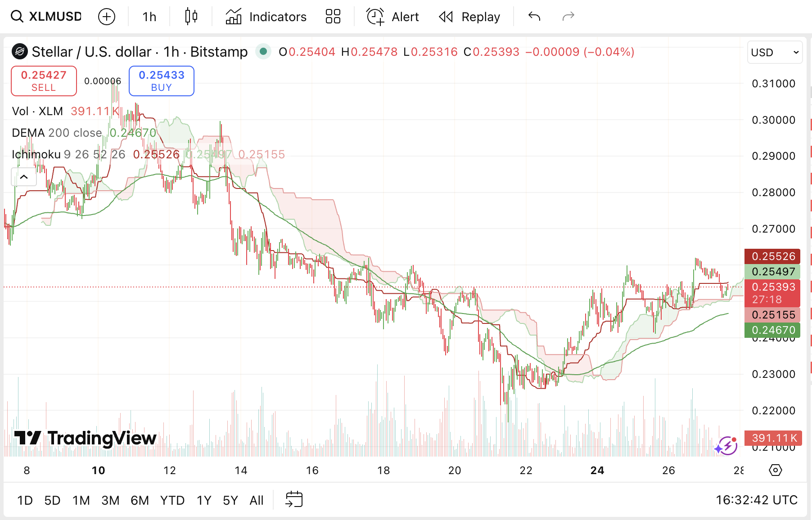The image size is (812, 520).
Task: Select the YTD date range tab
Action: (x=172, y=500)
